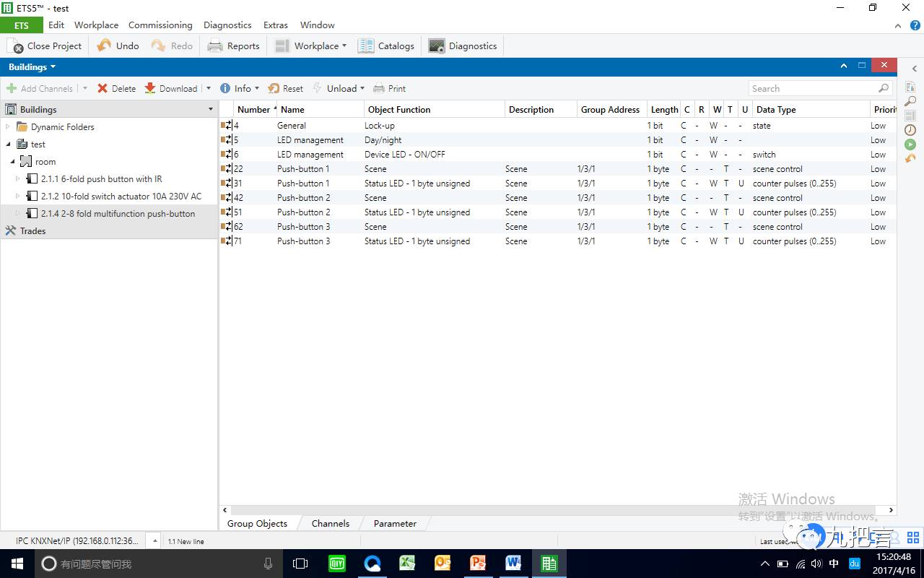Click the Reset button
The image size is (924, 578).
(285, 88)
